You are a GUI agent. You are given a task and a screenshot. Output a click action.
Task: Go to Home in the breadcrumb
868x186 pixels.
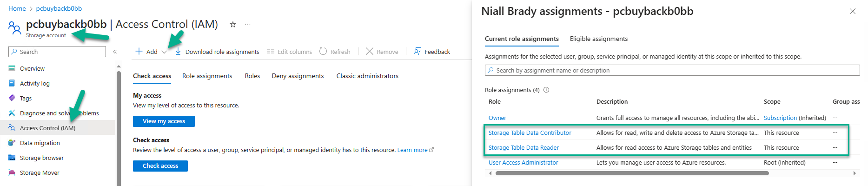tap(17, 8)
